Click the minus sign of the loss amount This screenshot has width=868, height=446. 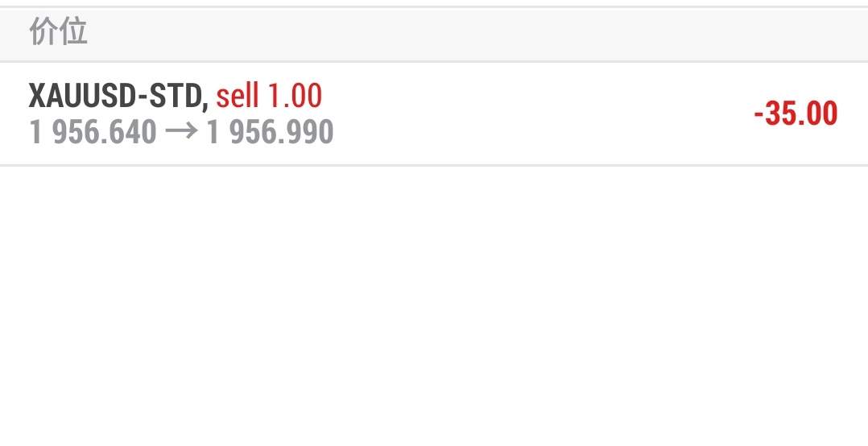[x=759, y=114]
